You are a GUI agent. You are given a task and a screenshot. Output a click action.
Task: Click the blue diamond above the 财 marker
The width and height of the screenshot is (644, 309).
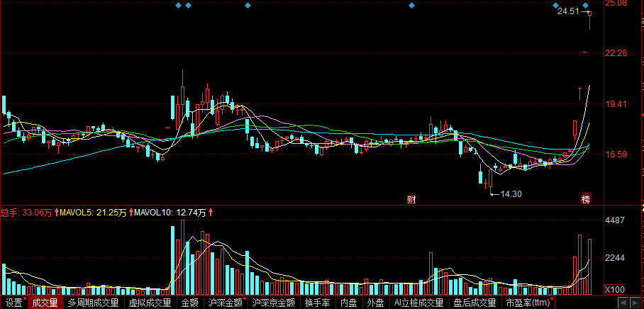tap(411, 6)
